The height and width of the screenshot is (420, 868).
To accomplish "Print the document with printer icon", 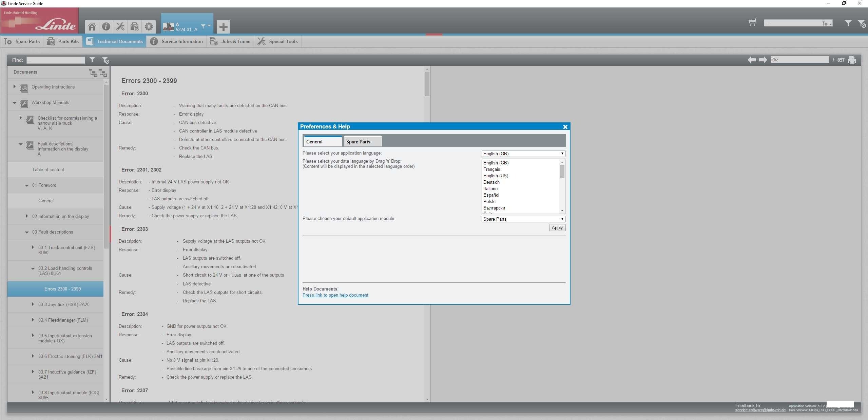I will (852, 60).
